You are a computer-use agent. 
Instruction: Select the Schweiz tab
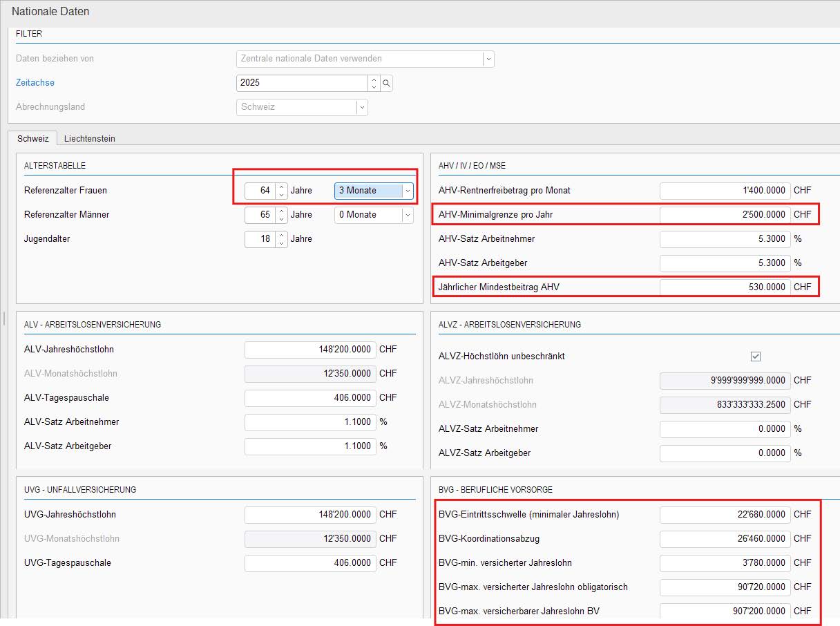pos(33,138)
